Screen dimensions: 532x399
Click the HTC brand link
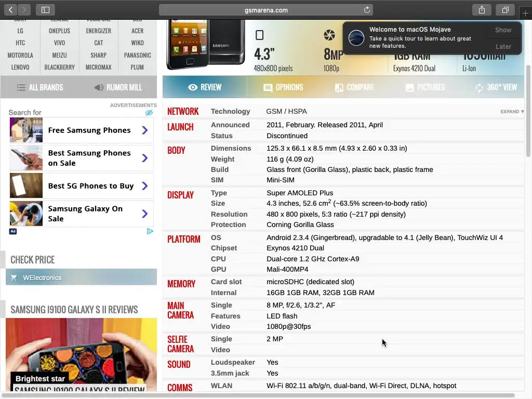point(20,43)
